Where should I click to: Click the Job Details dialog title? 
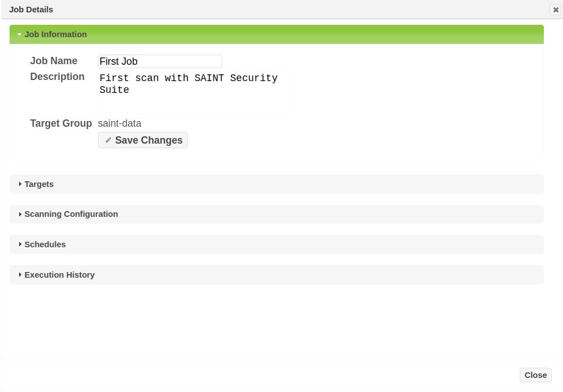(x=31, y=10)
